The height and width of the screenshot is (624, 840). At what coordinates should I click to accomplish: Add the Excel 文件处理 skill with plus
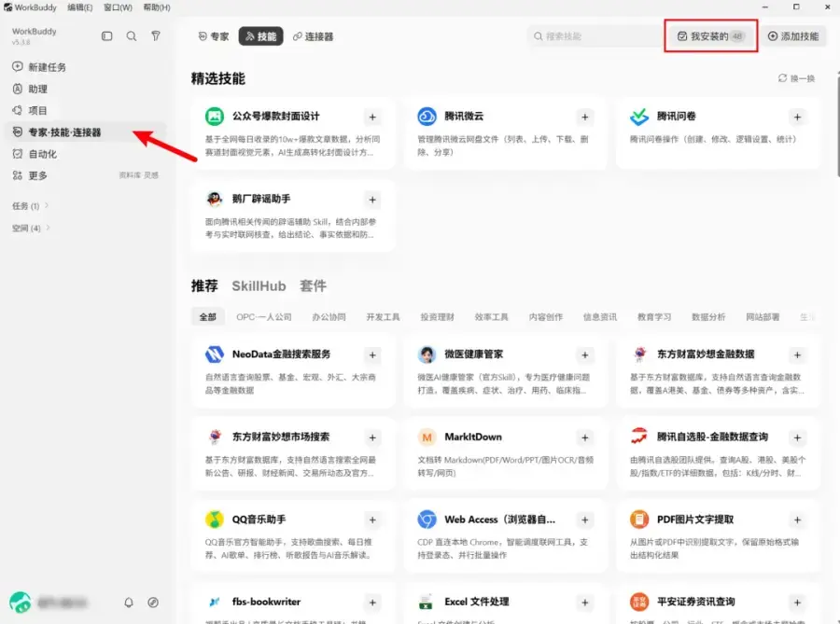tap(585, 603)
